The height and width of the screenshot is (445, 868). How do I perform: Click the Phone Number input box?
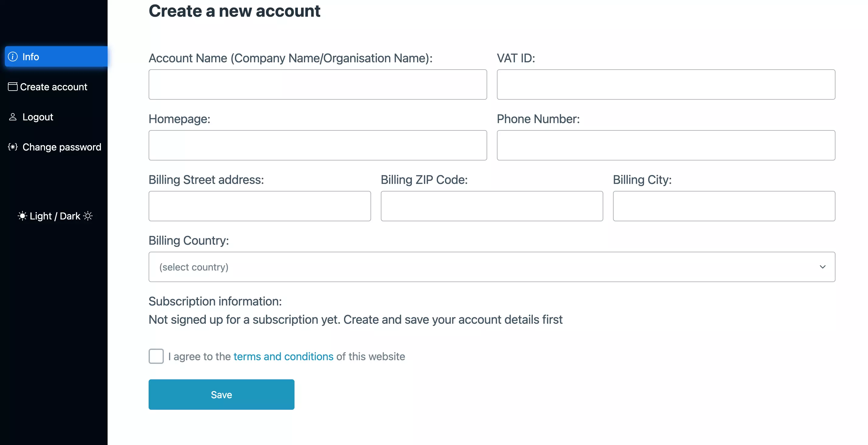coord(666,145)
